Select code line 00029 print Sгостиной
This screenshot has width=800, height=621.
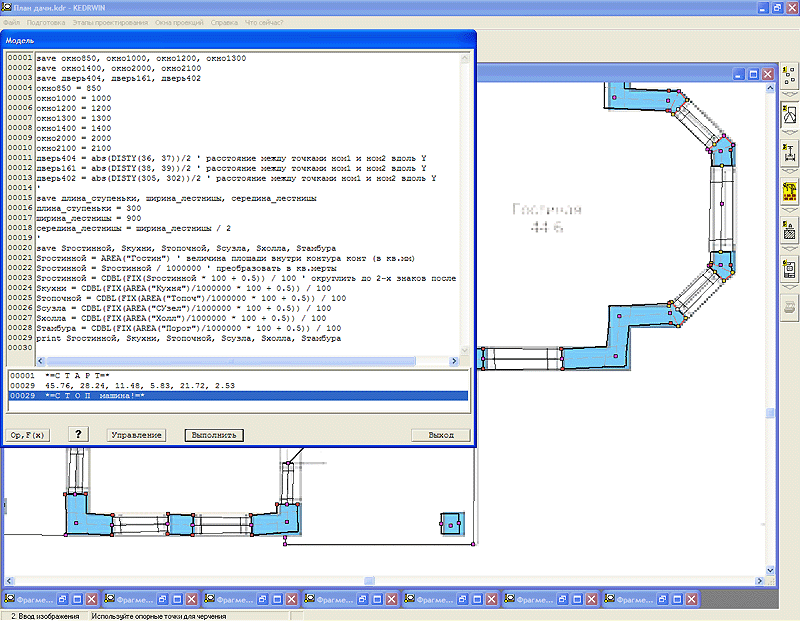tap(188, 338)
